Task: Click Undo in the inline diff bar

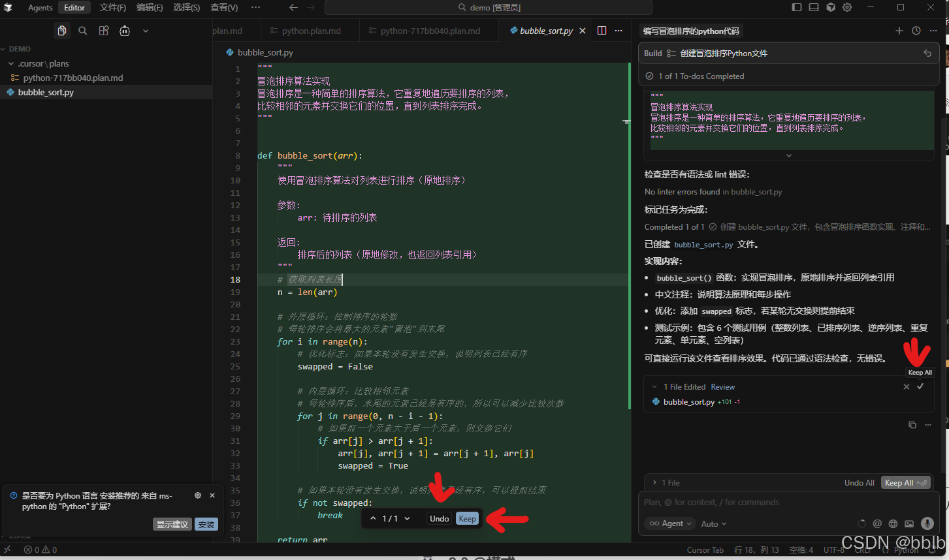Action: point(439,519)
